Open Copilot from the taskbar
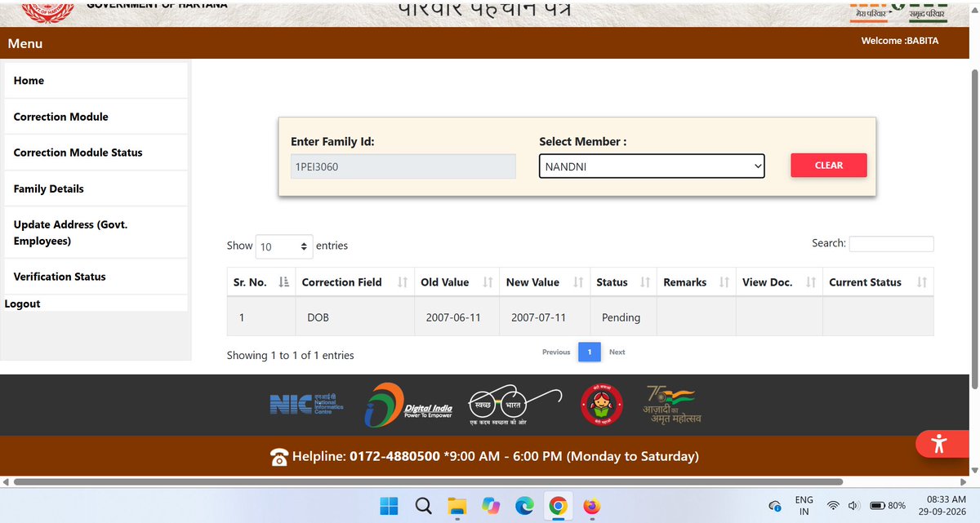 (490, 507)
